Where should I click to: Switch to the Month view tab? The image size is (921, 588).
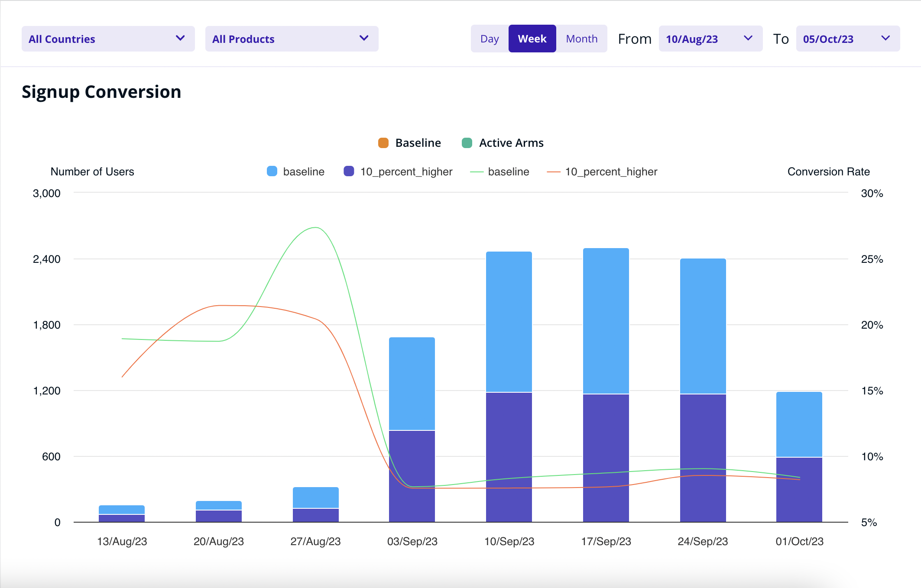[581, 39]
